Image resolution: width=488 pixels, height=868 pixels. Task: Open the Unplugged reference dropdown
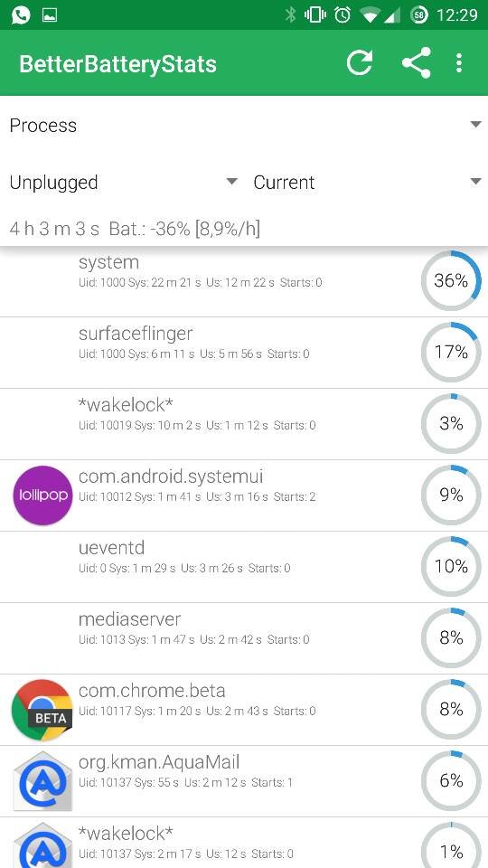[124, 182]
